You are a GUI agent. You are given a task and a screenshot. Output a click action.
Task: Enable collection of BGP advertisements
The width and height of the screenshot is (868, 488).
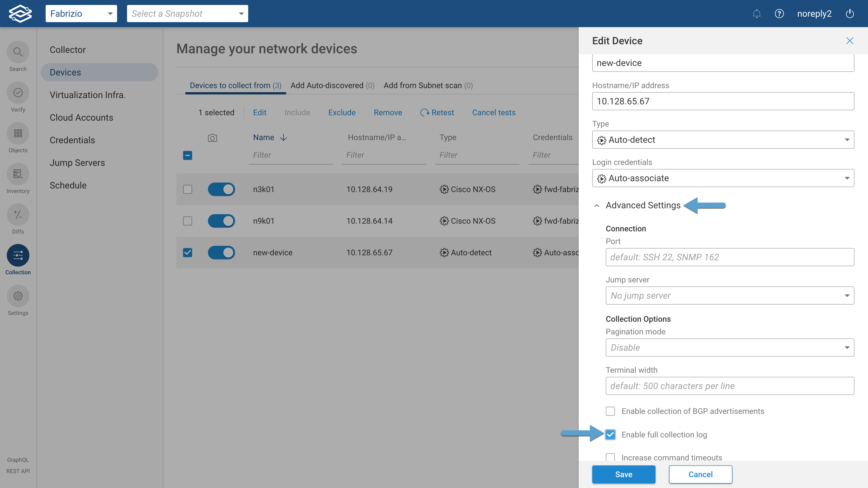pyautogui.click(x=610, y=411)
